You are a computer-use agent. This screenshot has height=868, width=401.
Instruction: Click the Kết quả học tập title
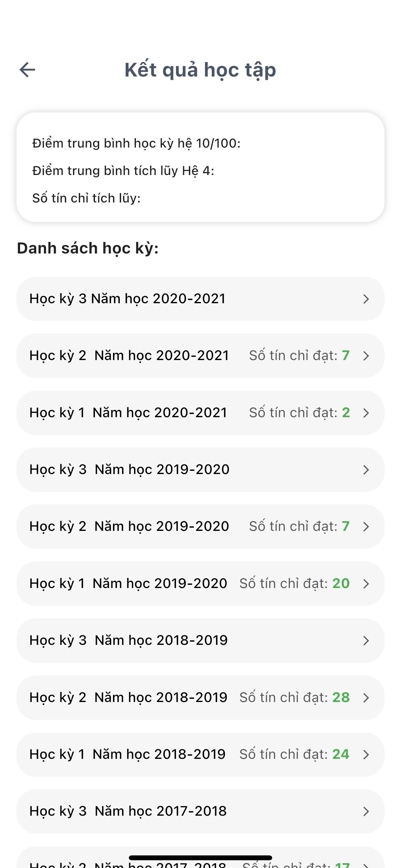point(200,70)
